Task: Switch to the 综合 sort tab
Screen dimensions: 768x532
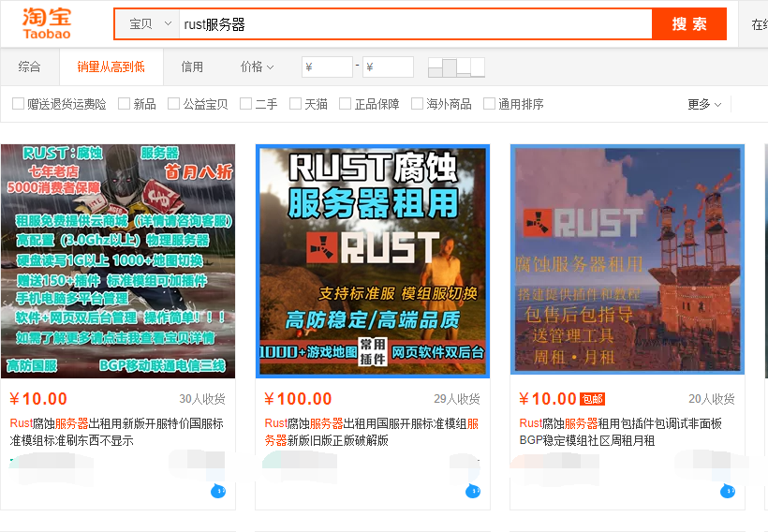Action: pyautogui.click(x=29, y=66)
